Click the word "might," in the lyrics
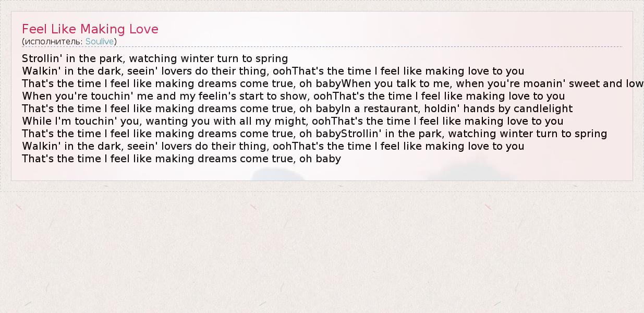The image size is (644, 313). click(x=293, y=121)
